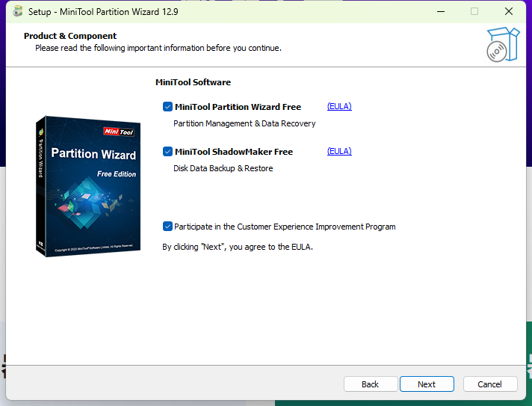
Task: Disable Customer Experience Improvement Program participation
Action: pyautogui.click(x=167, y=227)
